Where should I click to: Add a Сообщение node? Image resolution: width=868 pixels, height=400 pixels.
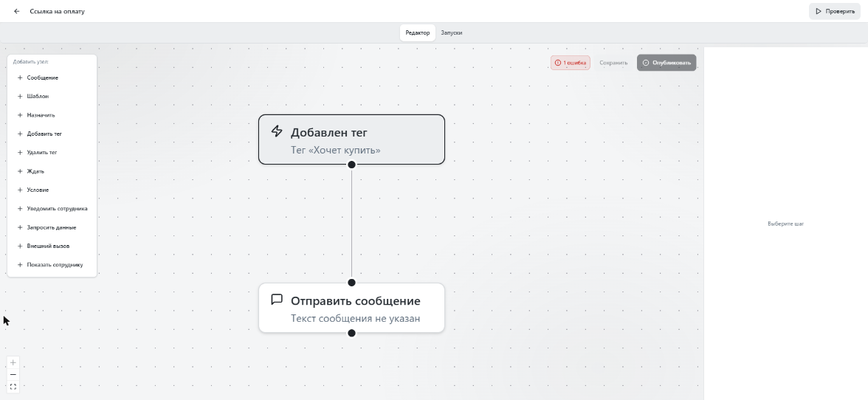[x=52, y=78]
